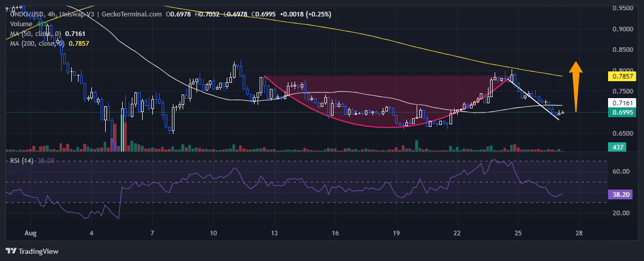Click the 7 date label on time axis
Viewport: 644px width, 261px height.
click(x=152, y=233)
